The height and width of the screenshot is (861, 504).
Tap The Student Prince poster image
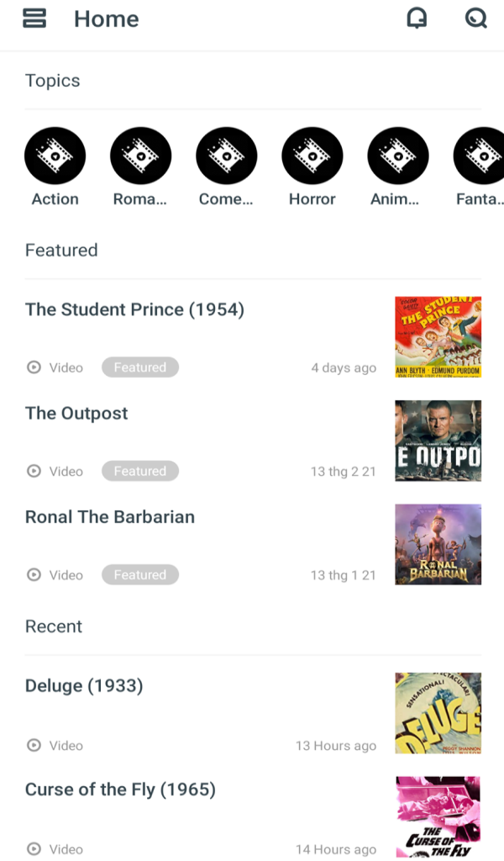[438, 338]
